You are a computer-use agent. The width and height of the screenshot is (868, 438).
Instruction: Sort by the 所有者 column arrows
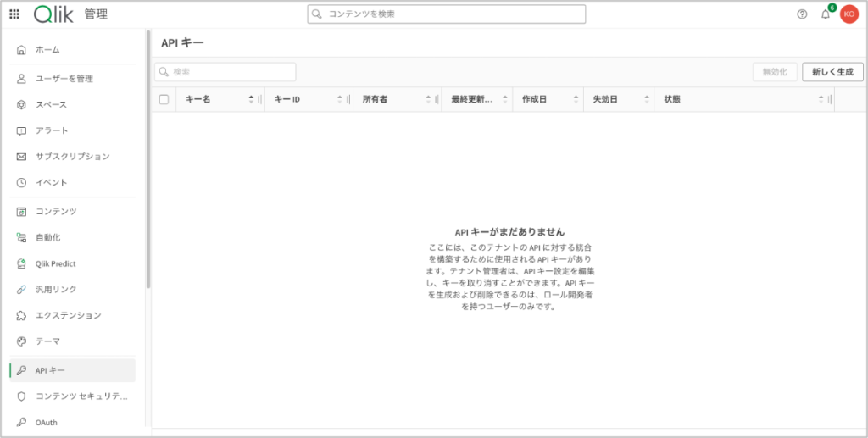tap(429, 99)
